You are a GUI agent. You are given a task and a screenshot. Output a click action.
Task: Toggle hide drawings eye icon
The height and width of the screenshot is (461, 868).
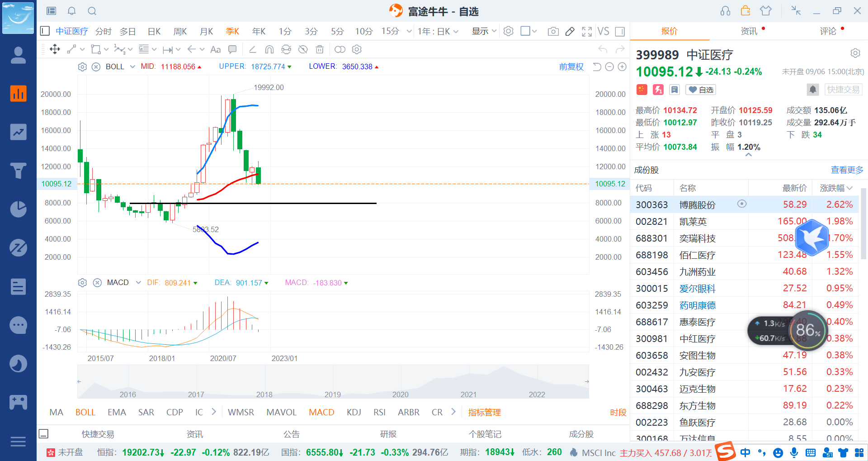[x=303, y=49]
